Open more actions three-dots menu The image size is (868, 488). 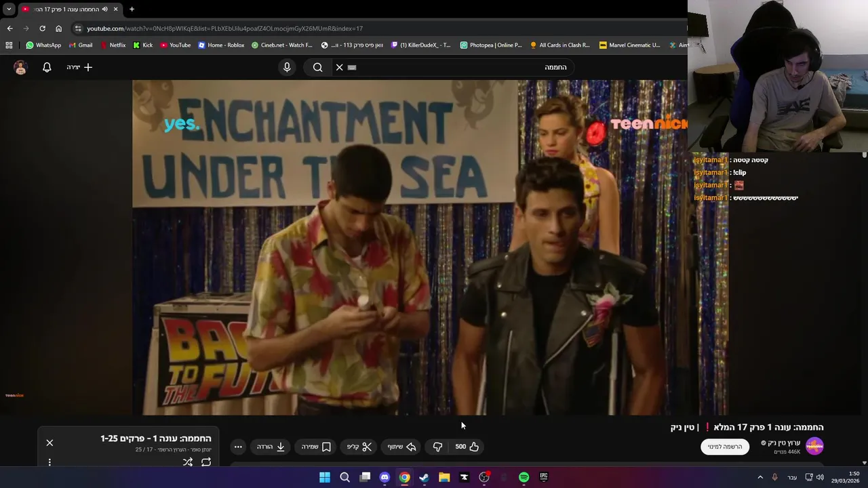coord(238,447)
